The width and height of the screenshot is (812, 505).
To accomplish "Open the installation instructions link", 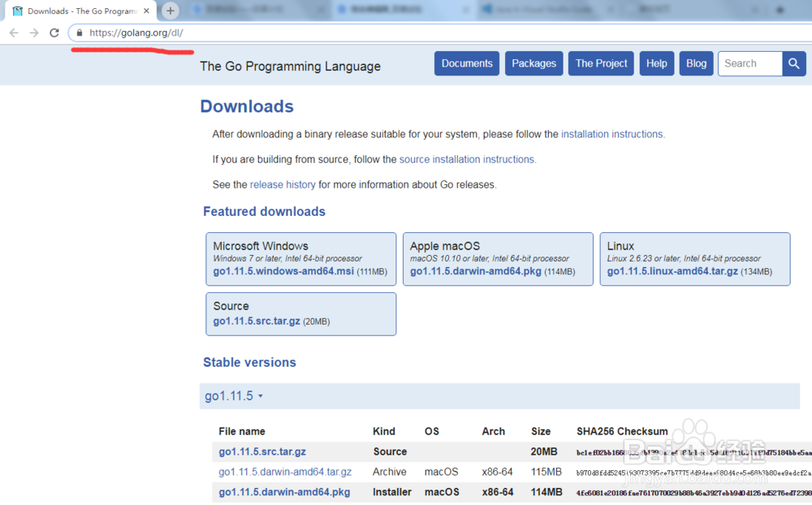I will click(x=611, y=134).
